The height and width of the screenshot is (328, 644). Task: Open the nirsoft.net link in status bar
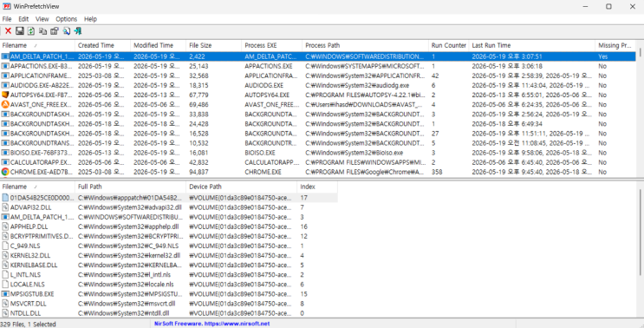211,324
